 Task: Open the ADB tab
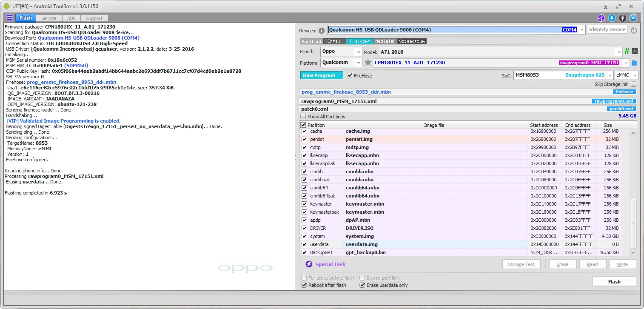(71, 18)
